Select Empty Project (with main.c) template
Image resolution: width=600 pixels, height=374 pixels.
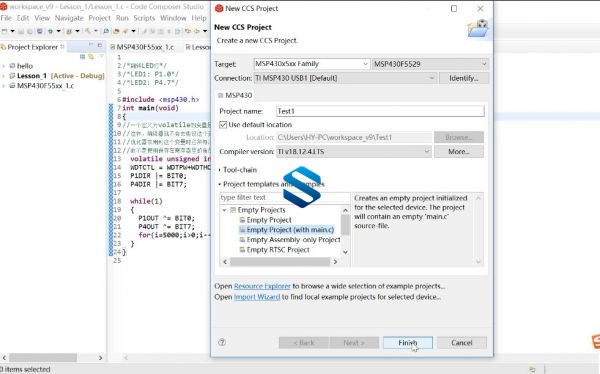pyautogui.click(x=287, y=230)
